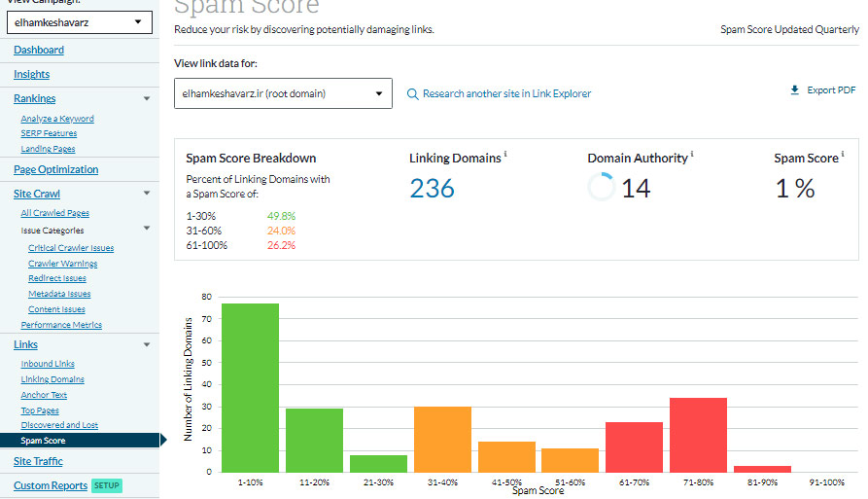Click the green 1-10% spam score bar
The image size is (868, 499).
pyautogui.click(x=250, y=389)
